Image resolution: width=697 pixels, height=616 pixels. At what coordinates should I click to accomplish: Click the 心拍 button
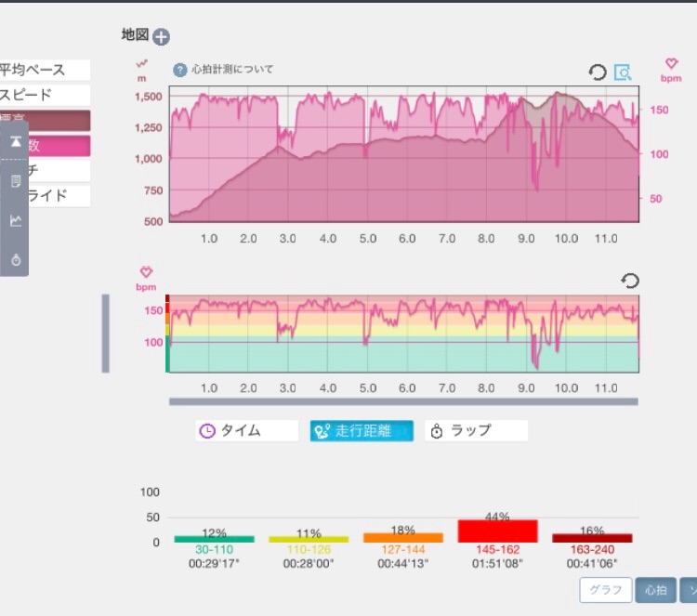pyautogui.click(x=656, y=590)
